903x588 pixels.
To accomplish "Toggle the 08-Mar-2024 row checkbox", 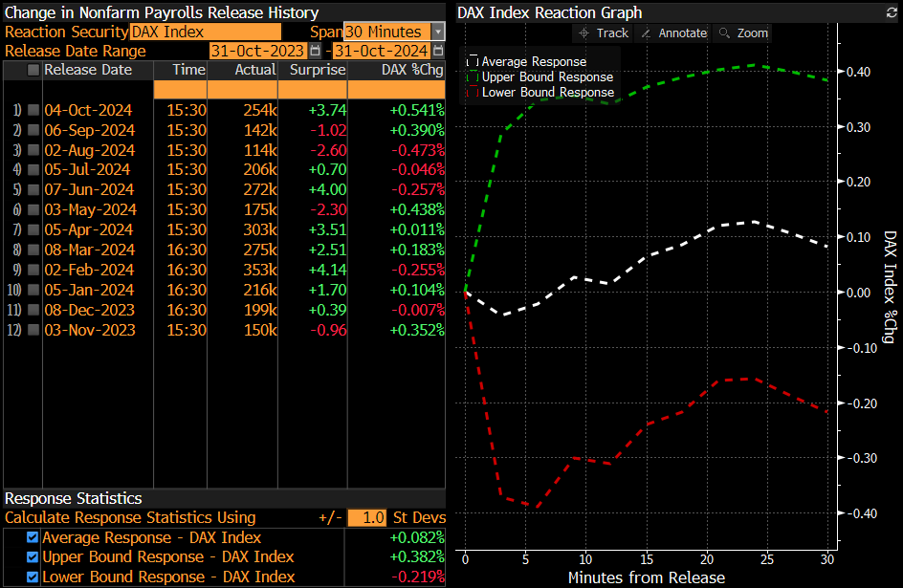I will coord(33,250).
